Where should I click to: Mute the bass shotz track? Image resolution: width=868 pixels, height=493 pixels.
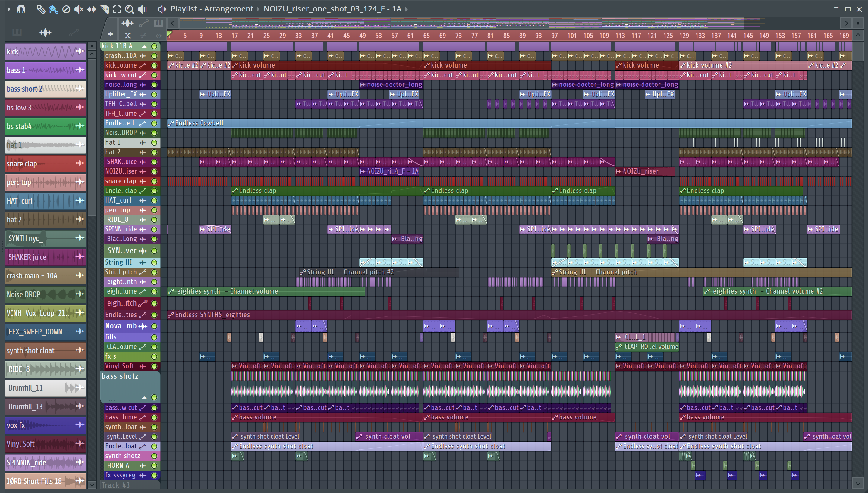click(154, 397)
